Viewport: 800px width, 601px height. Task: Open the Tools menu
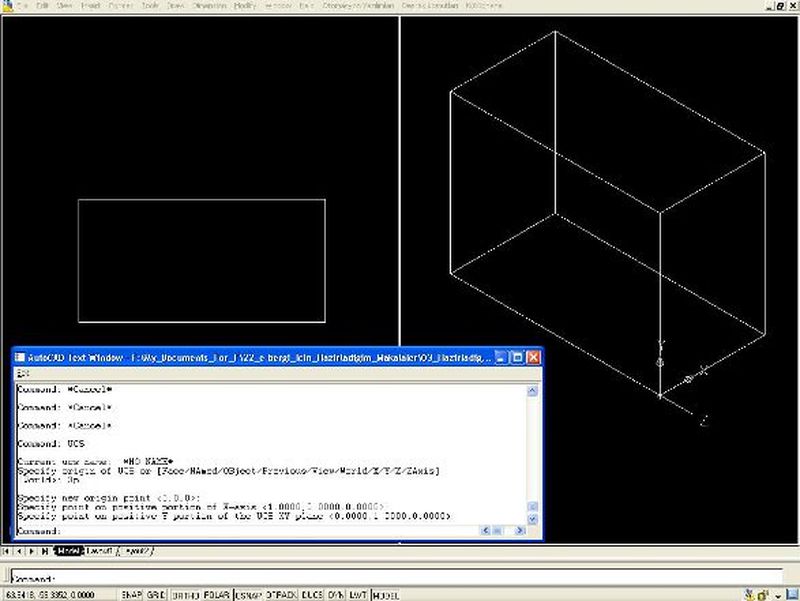pyautogui.click(x=150, y=6)
